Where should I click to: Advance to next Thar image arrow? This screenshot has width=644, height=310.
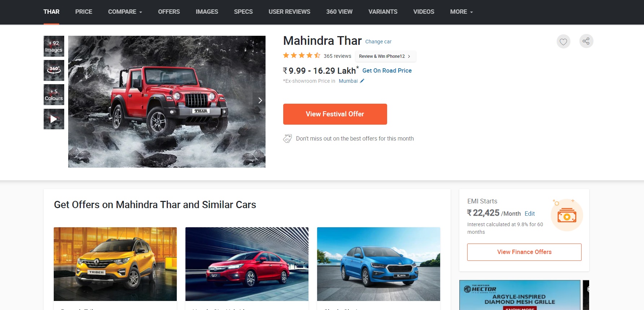(260, 100)
